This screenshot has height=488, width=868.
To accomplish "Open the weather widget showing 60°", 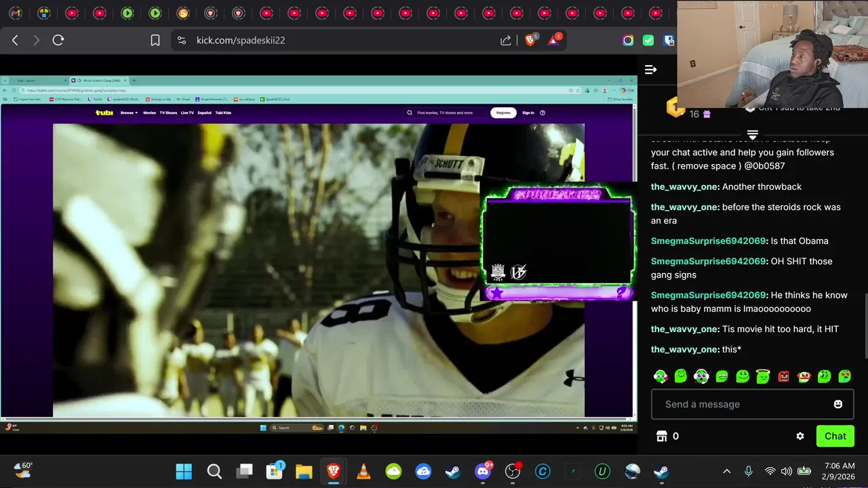I will coord(24,470).
